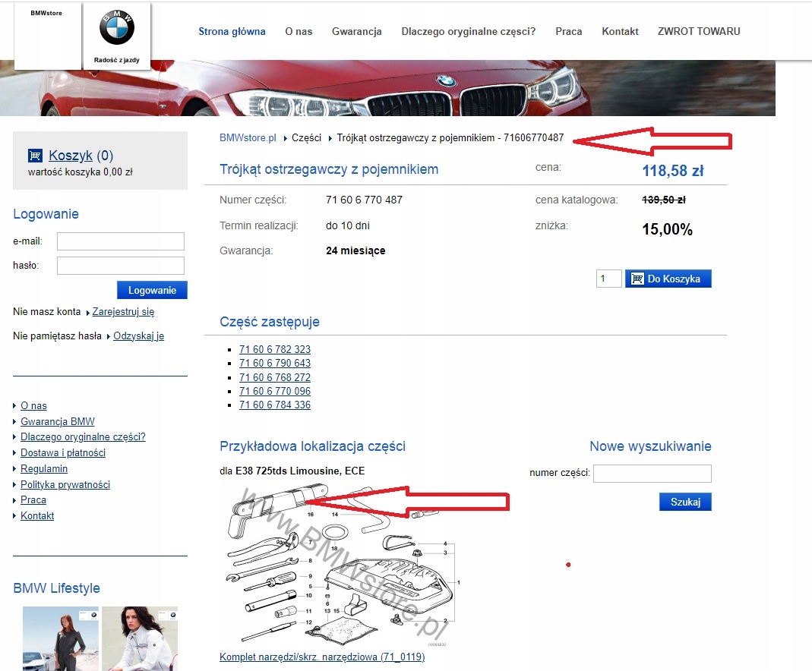Click the BMW roundel logo
The width and height of the screenshot is (812, 671).
117,28
